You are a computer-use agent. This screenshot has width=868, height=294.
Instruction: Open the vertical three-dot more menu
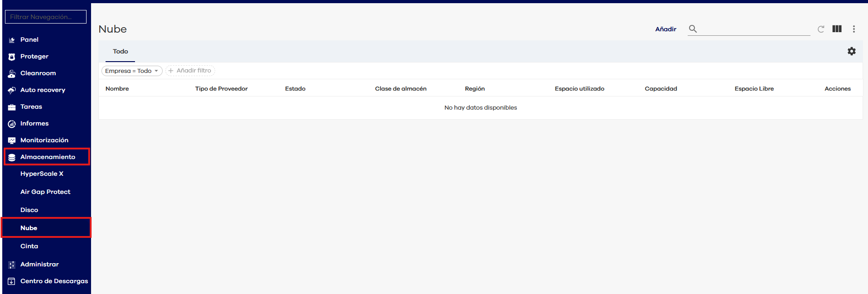coord(854,29)
